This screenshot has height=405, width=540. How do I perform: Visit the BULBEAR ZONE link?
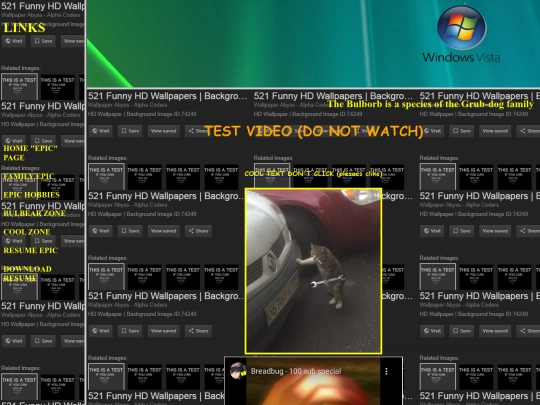pos(34,214)
